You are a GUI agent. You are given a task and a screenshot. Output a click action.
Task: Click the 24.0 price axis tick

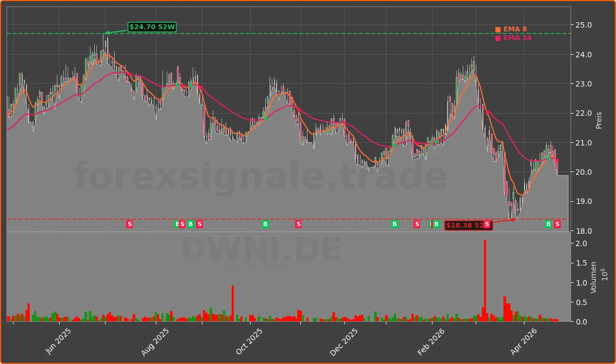584,55
